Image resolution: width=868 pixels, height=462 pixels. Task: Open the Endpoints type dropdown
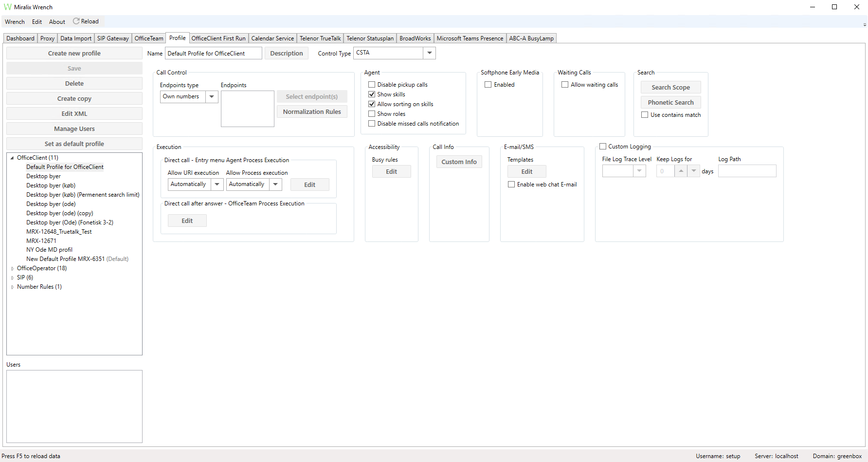(x=212, y=96)
